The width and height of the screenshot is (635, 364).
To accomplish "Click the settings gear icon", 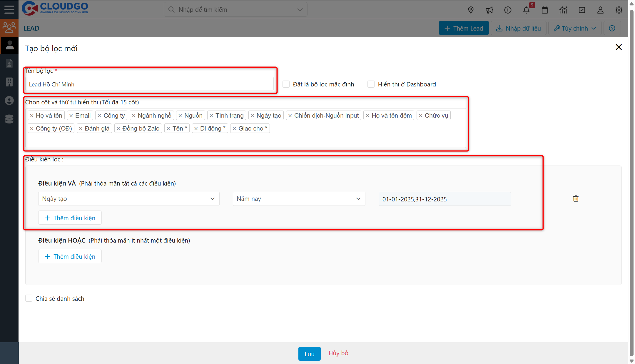I will (x=619, y=10).
